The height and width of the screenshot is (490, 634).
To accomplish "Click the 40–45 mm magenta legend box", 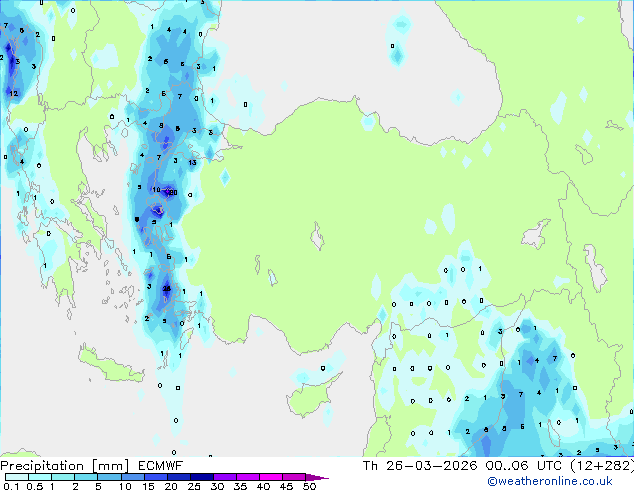I will [x=271, y=477].
